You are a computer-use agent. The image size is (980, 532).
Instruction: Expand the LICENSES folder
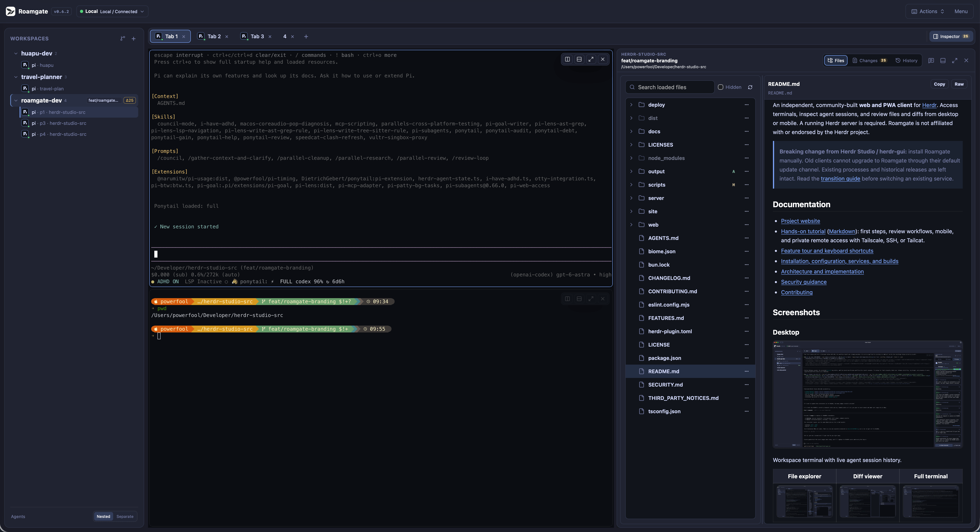632,144
